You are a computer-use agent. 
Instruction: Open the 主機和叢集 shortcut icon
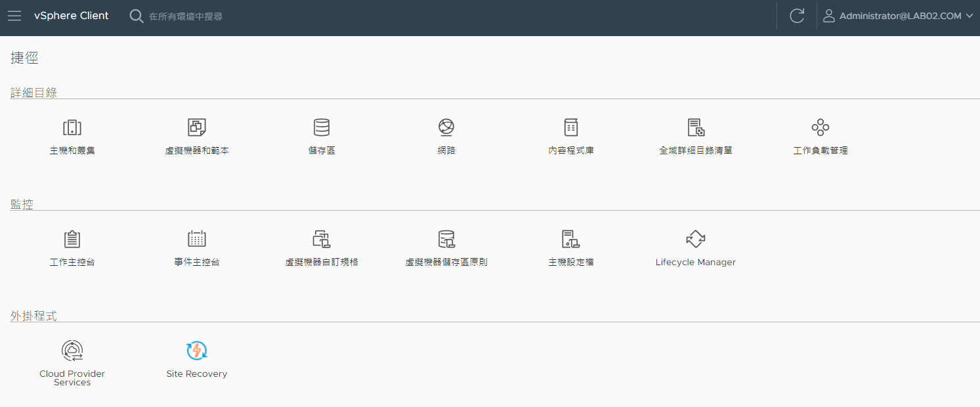click(72, 127)
